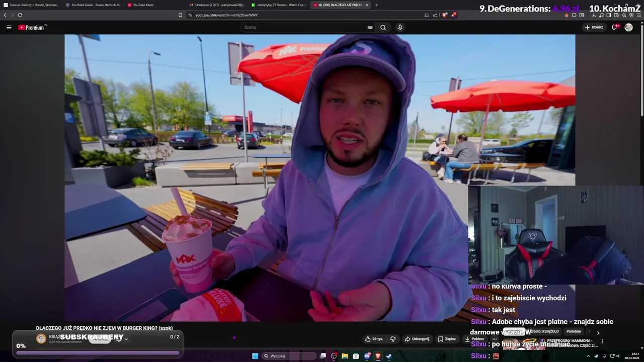The width and height of the screenshot is (644, 362).
Task: Switch to the Jinx Build Guide tab
Action: tap(93, 5)
